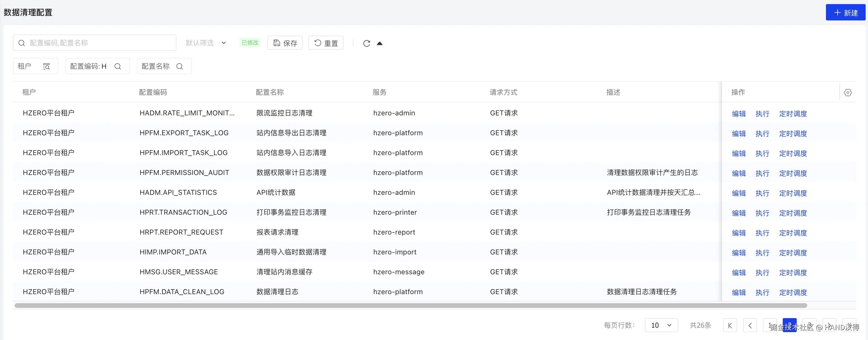Open the rows-per-page dropdown showing 10
This screenshot has width=868, height=340.
pos(661,325)
